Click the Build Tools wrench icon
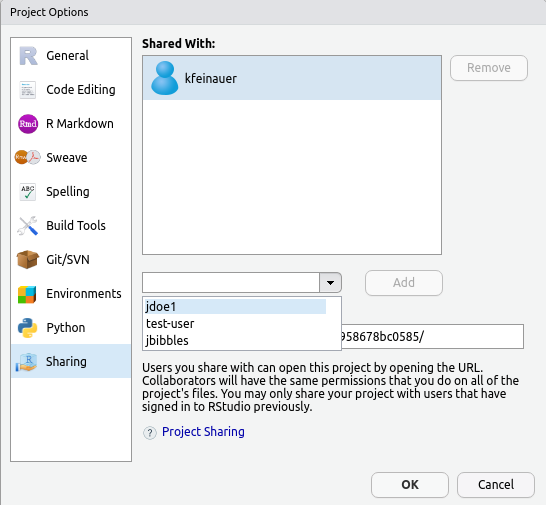 [28, 226]
